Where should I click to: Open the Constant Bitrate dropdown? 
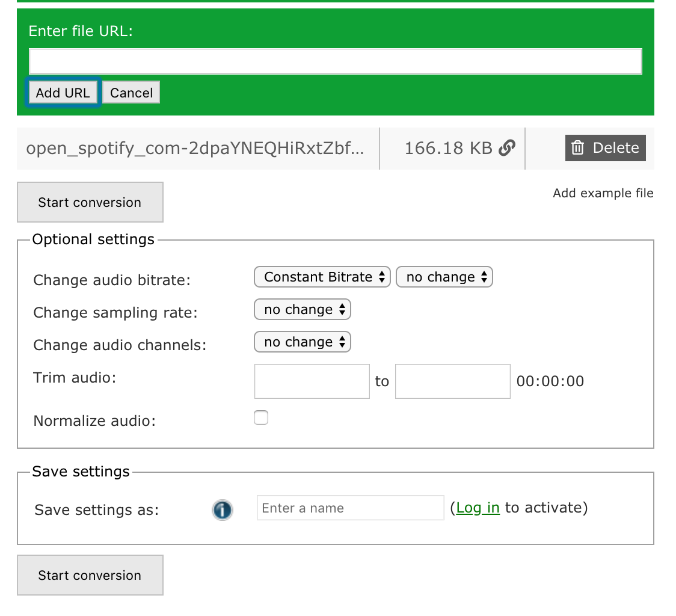(x=322, y=277)
